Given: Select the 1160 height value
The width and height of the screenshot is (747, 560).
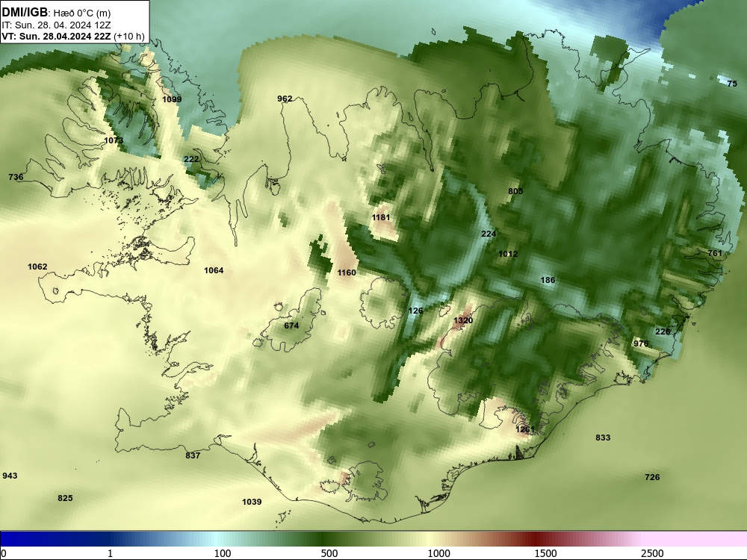Looking at the screenshot, I should point(347,273).
